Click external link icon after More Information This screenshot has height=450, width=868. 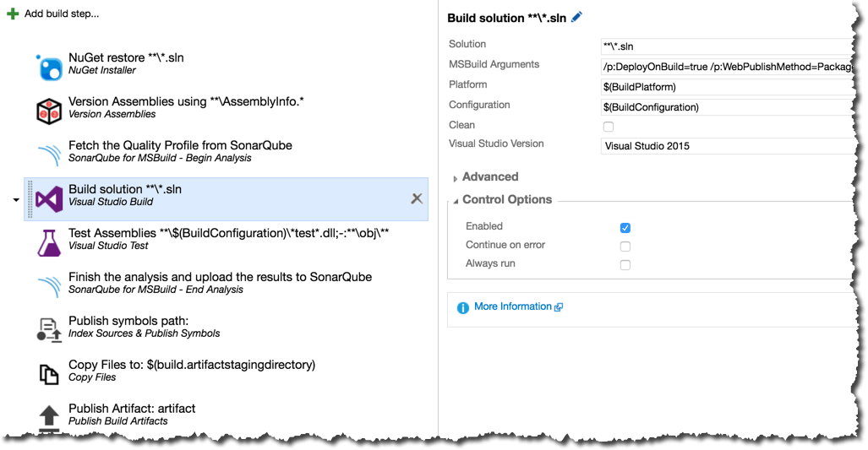coord(559,307)
